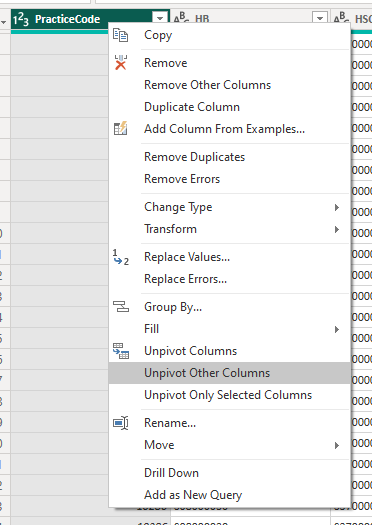This screenshot has width=372, height=525.
Task: Click the Replace Values icon
Action: coord(121,257)
